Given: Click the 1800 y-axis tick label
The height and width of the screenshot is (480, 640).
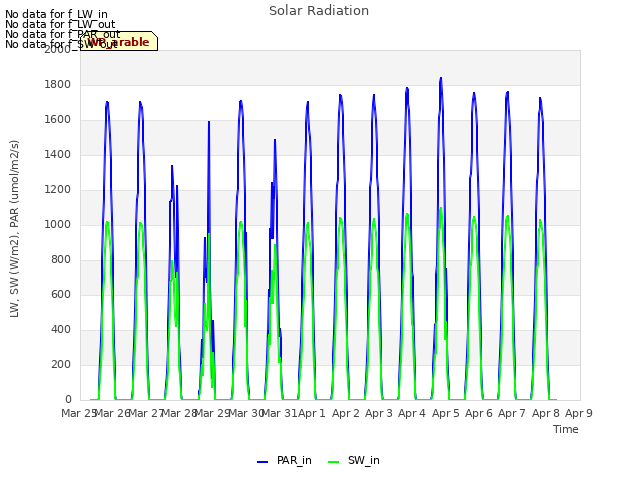Looking at the screenshot, I should pyautogui.click(x=58, y=84).
